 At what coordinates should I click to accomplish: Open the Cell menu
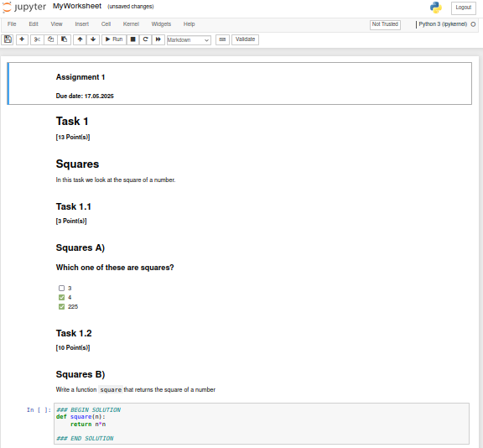(106, 24)
